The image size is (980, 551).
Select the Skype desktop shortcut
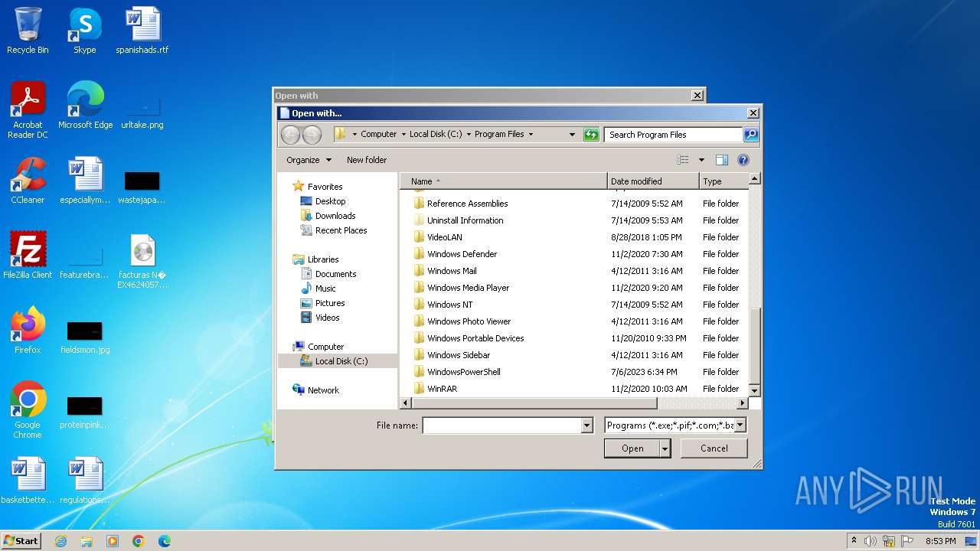coord(84,31)
